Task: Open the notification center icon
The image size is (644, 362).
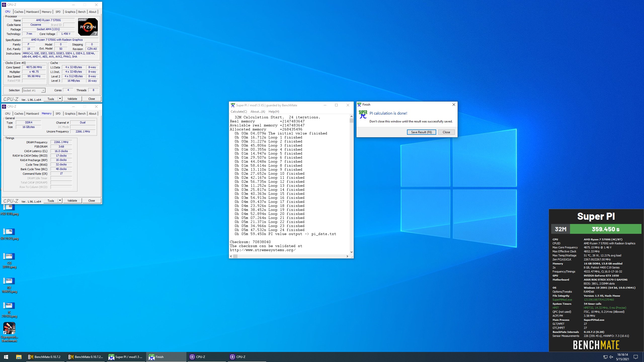Action: pyautogui.click(x=636, y=357)
